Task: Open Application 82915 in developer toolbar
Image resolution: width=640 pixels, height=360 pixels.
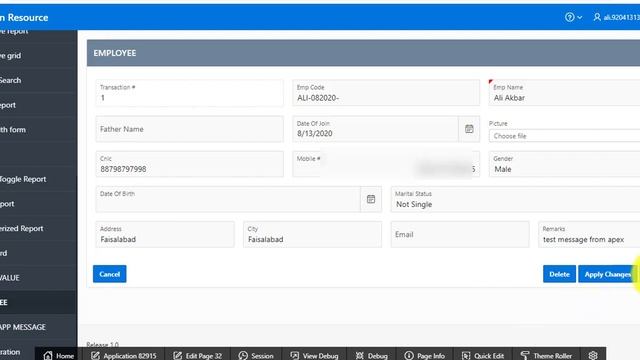Action: (x=123, y=356)
